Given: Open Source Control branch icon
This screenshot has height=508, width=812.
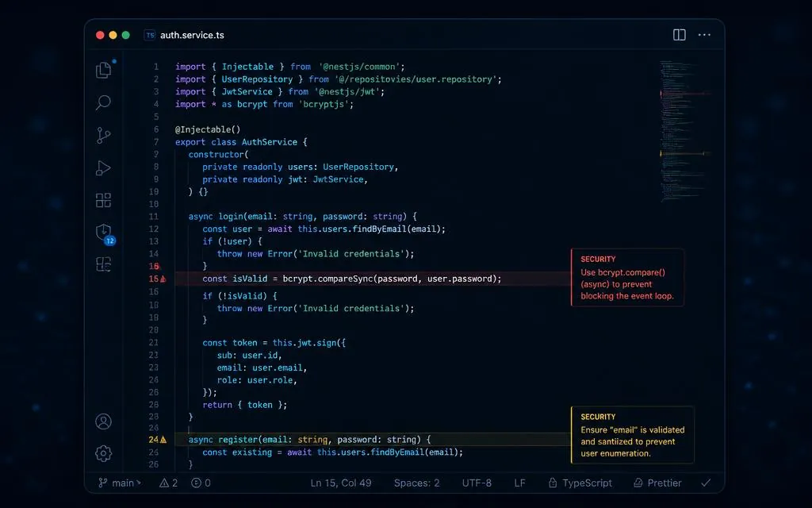Looking at the screenshot, I should point(104,135).
